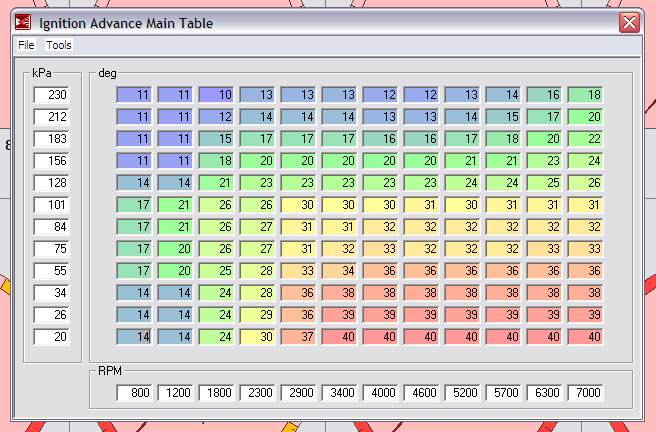Select the 2900 RPM axis field
The height and width of the screenshot is (432, 656).
[298, 393]
